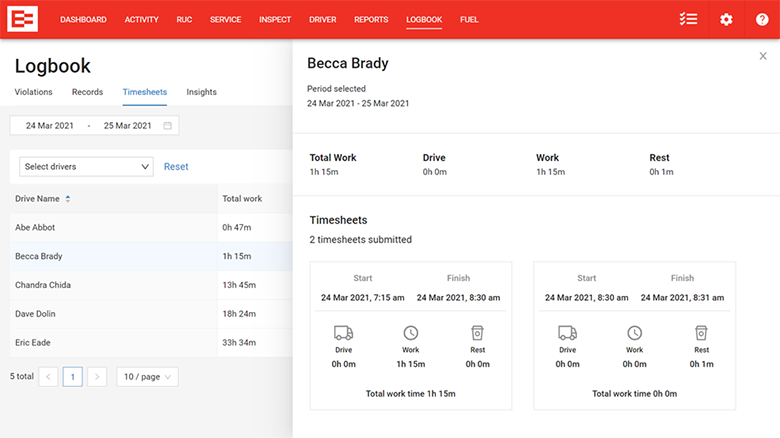This screenshot has height=438, width=780.
Task: Switch to the Records tab
Action: click(x=87, y=92)
